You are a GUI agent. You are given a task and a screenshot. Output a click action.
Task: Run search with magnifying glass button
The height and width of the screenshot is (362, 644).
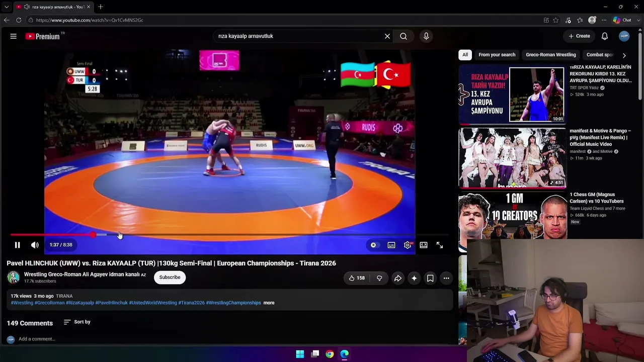tap(404, 36)
